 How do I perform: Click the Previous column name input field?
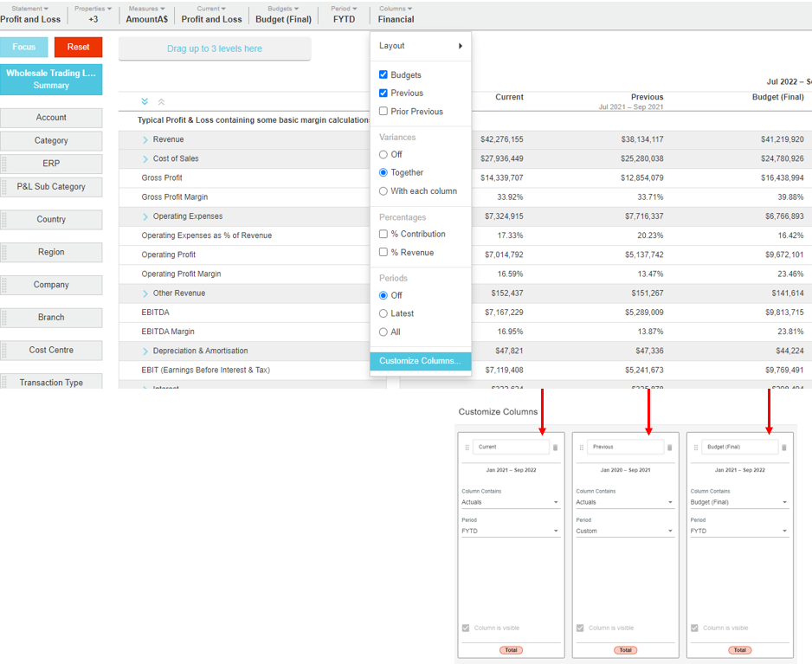625,447
